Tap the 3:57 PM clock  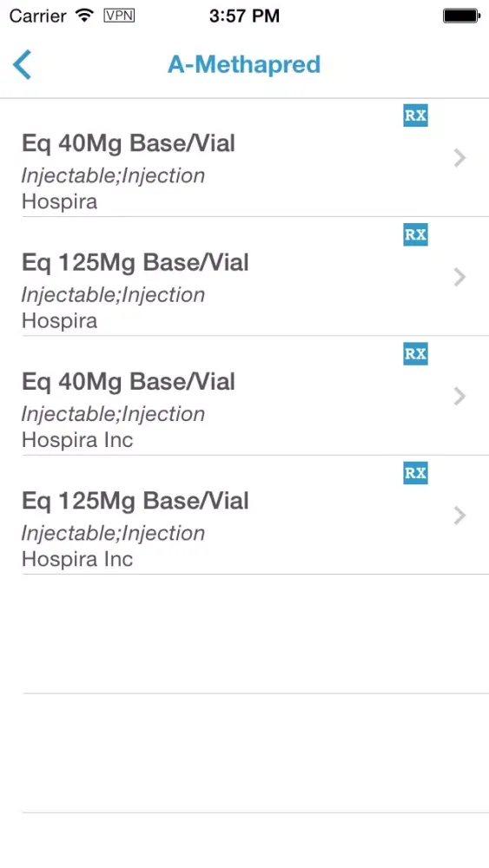coord(244,16)
